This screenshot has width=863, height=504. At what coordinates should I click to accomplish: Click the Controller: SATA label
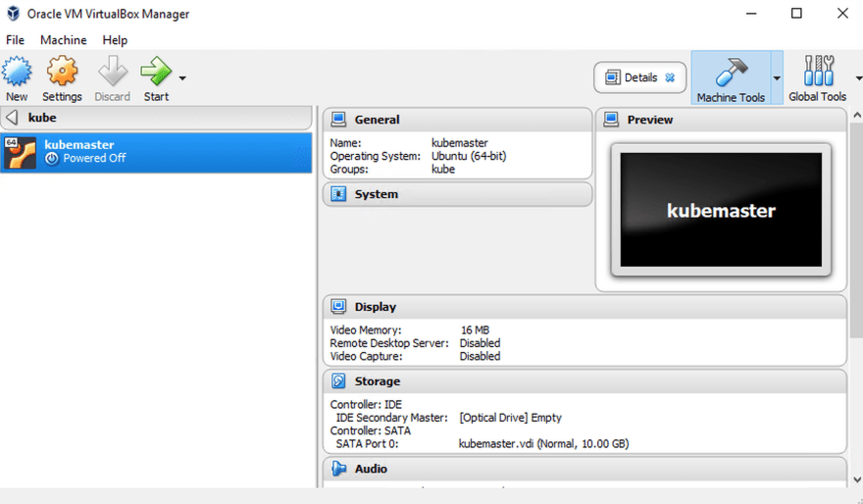(371, 430)
